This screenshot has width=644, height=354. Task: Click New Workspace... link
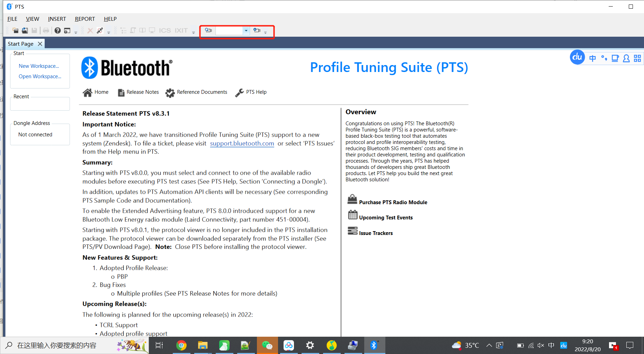tap(39, 66)
